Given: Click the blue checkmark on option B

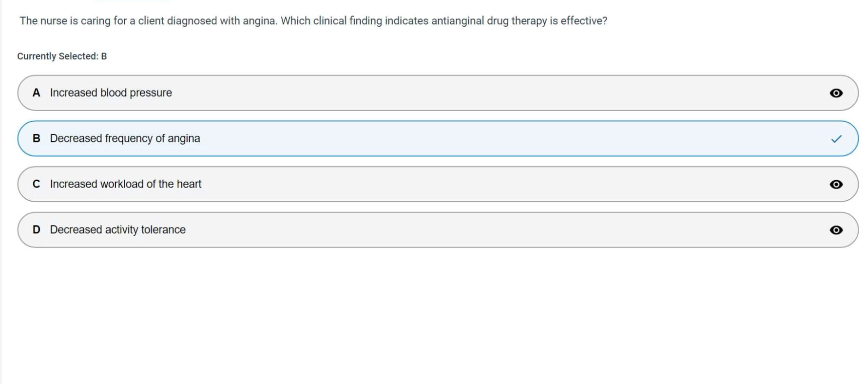Looking at the screenshot, I should (836, 139).
